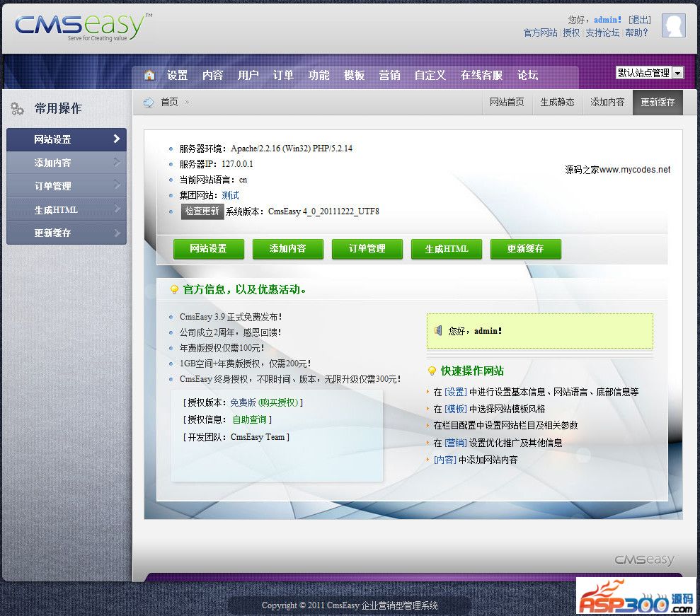This screenshot has width=700, height=616.
Task: Click the green 订单管理 button
Action: pos(367,248)
